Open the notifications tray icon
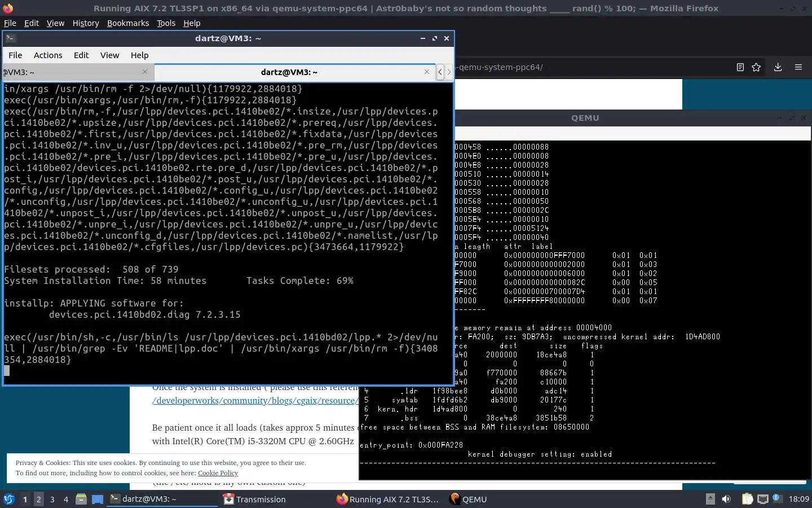 point(776,499)
